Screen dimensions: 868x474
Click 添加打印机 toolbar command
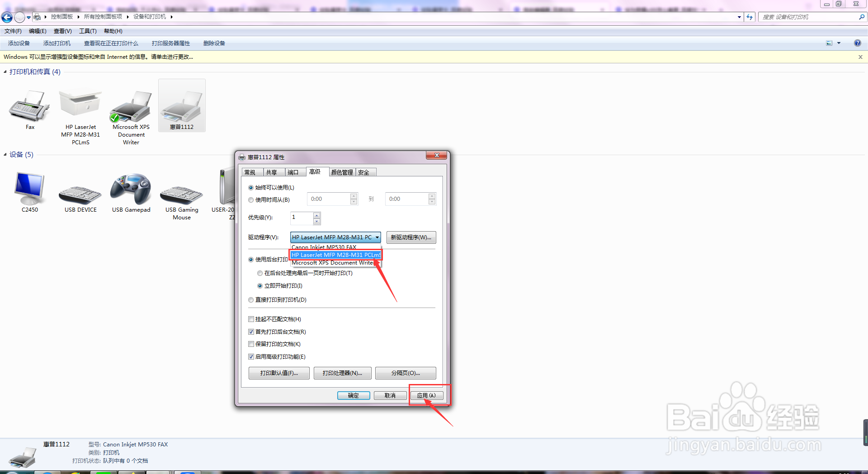click(57, 43)
